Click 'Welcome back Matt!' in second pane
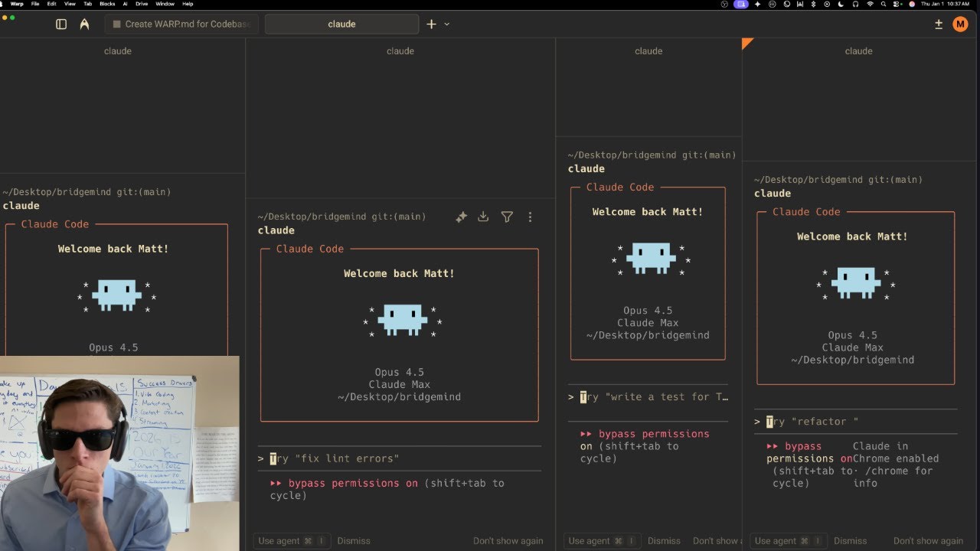Viewport: 980px width, 551px height. click(x=399, y=274)
